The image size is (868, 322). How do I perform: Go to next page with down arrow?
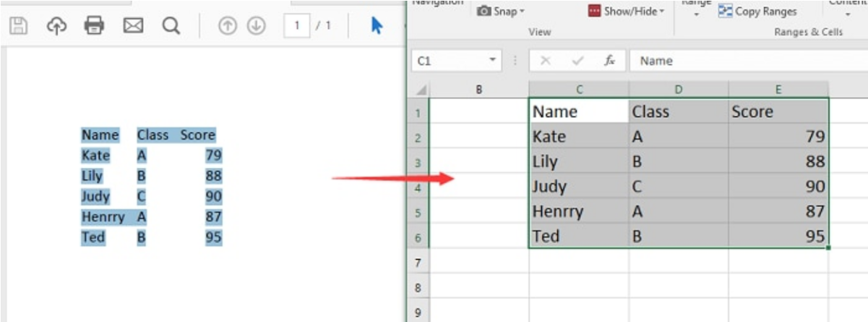(x=256, y=26)
